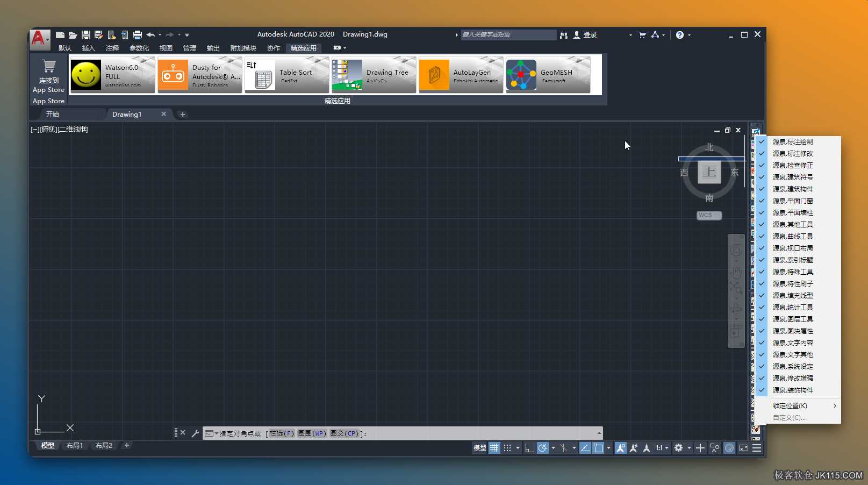Open Watson6.0 FULL featured app
This screenshot has height=485, width=868.
pos(112,75)
